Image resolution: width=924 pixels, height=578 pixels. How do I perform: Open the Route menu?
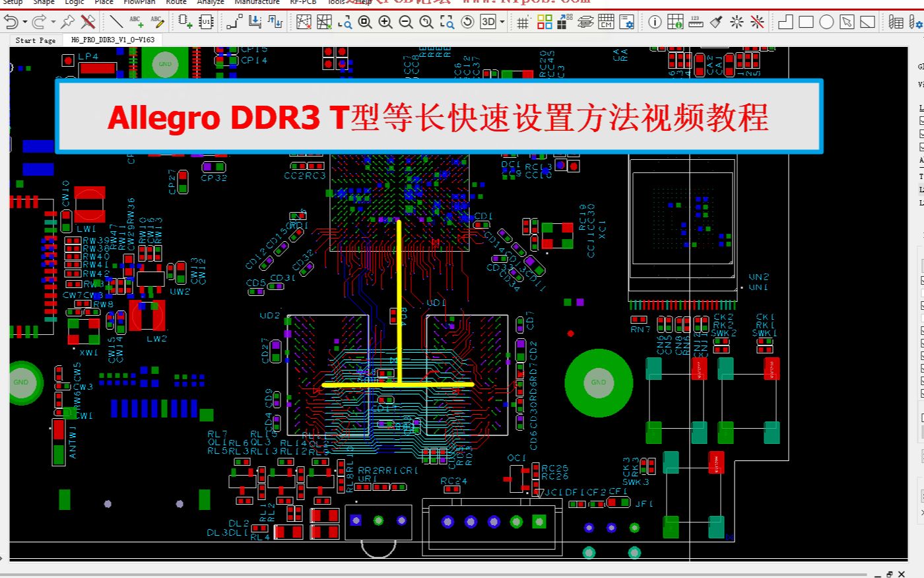[x=176, y=3]
